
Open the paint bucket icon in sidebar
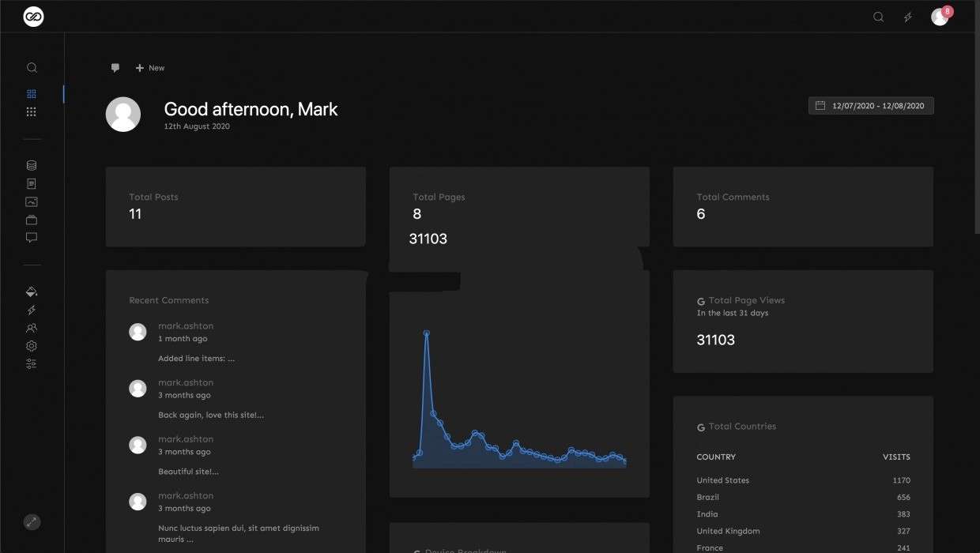32,292
